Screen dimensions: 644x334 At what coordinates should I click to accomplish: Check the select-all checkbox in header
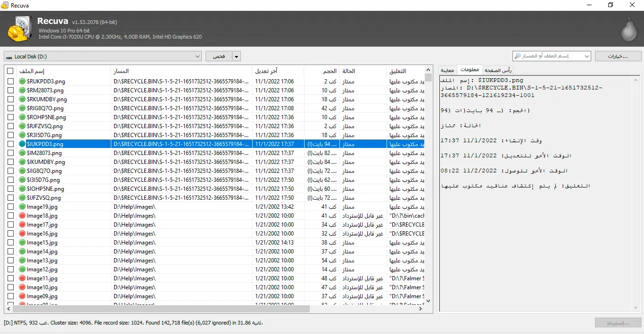pyautogui.click(x=10, y=71)
